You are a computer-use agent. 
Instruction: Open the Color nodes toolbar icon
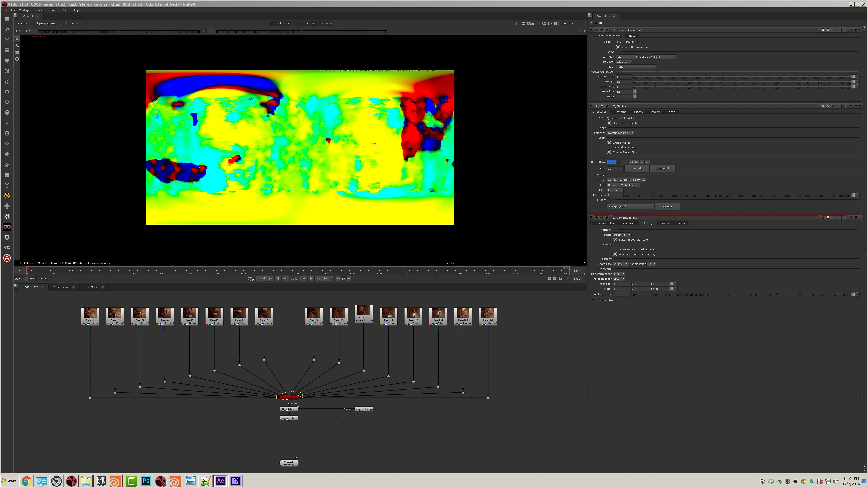click(x=7, y=61)
